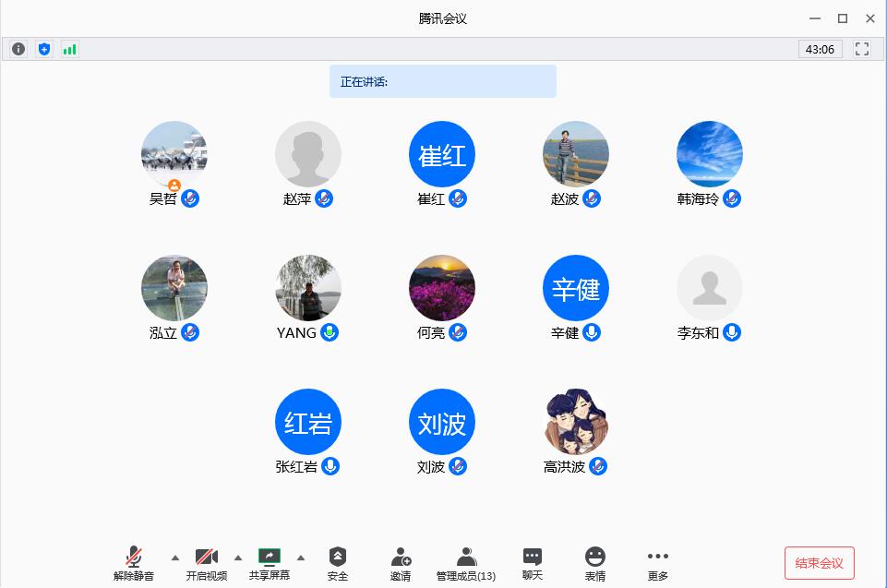887x588 pixels.
Task: Unmute the microphone (解除静音)
Action: pos(134,563)
